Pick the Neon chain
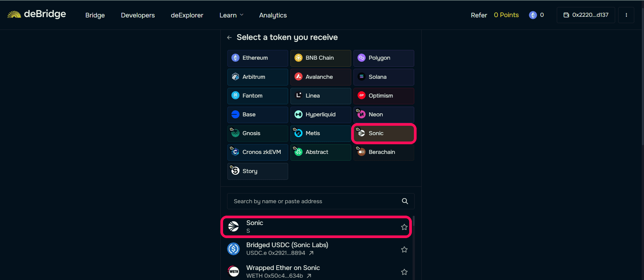Image resolution: width=644 pixels, height=280 pixels. [384, 114]
